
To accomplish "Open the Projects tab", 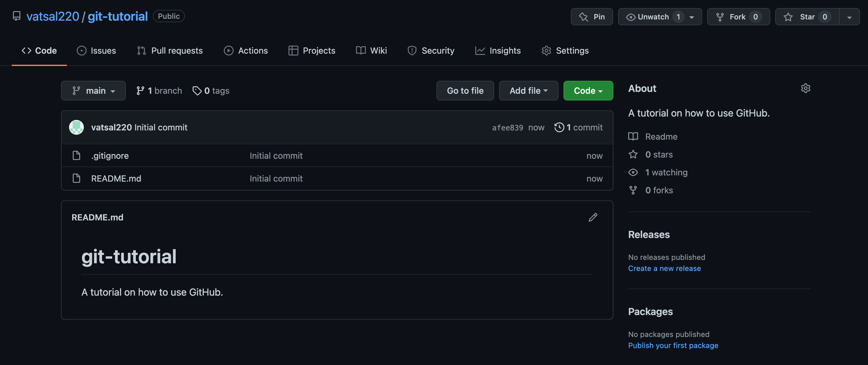I will tap(312, 51).
